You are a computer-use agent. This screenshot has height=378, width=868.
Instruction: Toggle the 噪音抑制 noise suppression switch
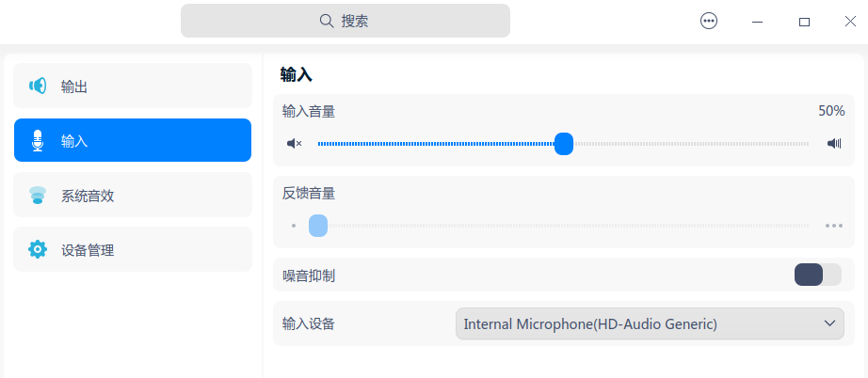point(817,275)
